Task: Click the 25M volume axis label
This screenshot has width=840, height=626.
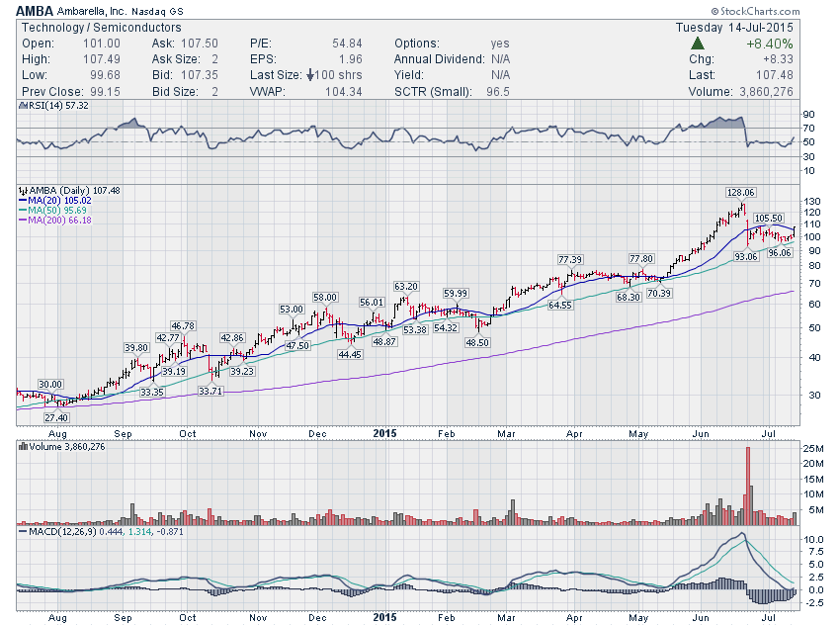Action: tap(812, 448)
